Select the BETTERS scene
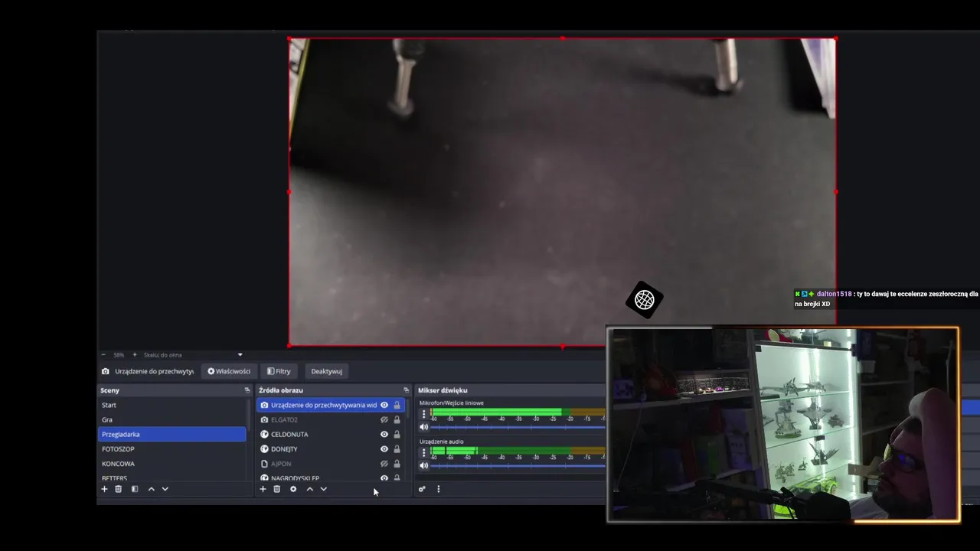980x551 pixels. 172,478
